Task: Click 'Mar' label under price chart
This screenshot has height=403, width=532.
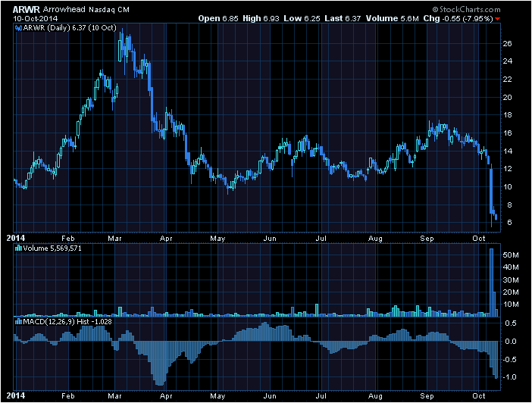Action: (x=114, y=239)
